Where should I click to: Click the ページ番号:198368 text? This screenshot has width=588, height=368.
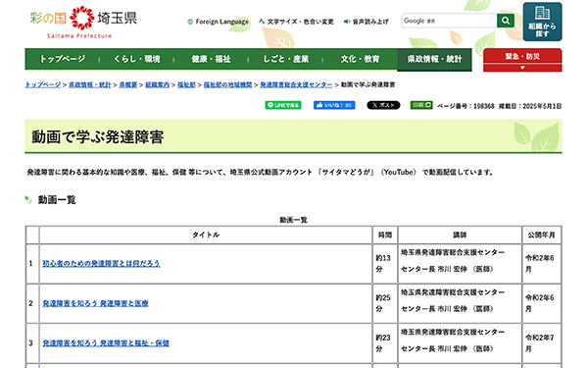(465, 106)
